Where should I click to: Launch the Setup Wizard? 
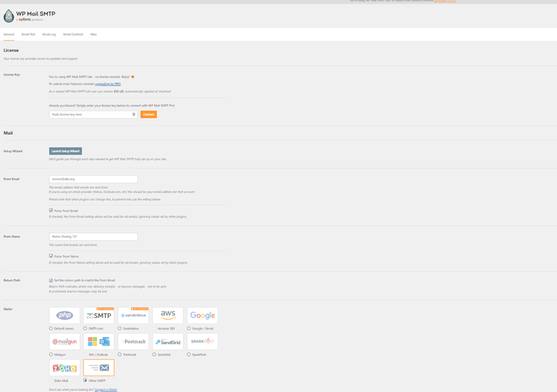[x=65, y=151]
